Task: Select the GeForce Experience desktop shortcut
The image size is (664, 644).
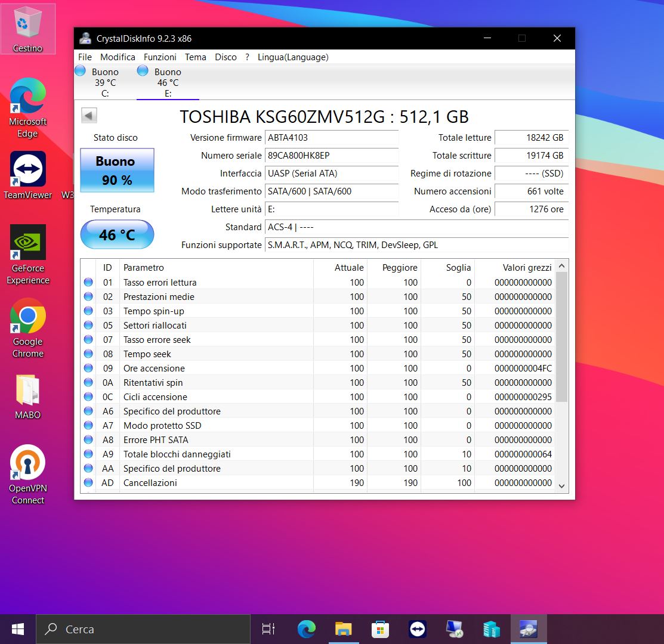Action: 27,255
